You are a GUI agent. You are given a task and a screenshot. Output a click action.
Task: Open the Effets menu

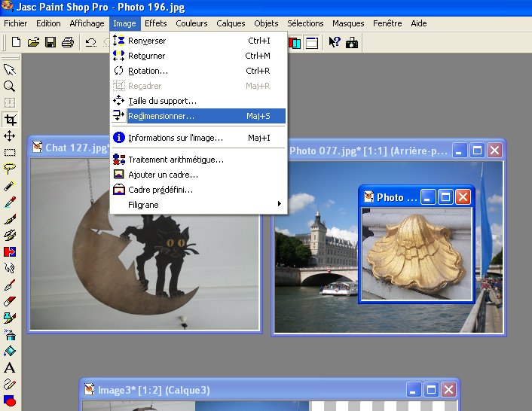point(156,23)
